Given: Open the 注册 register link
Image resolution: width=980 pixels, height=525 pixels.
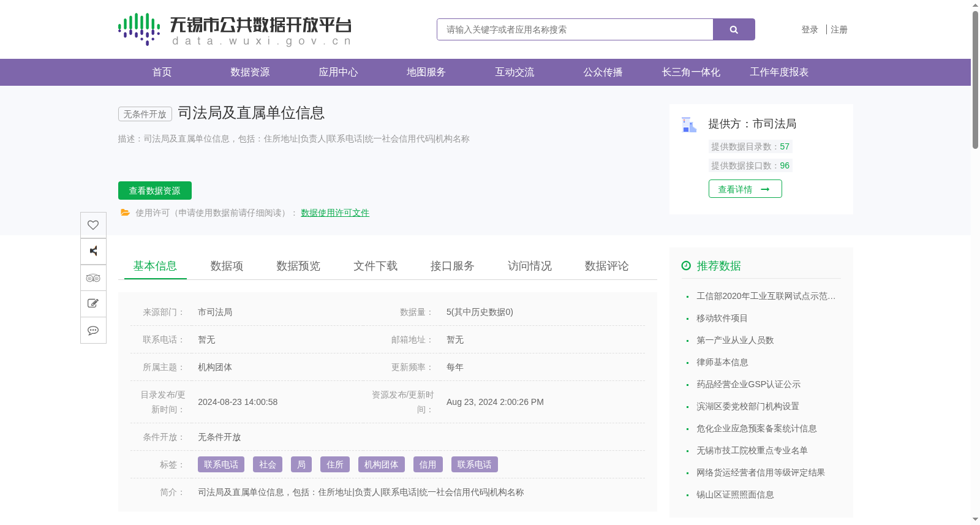Looking at the screenshot, I should (x=839, y=29).
